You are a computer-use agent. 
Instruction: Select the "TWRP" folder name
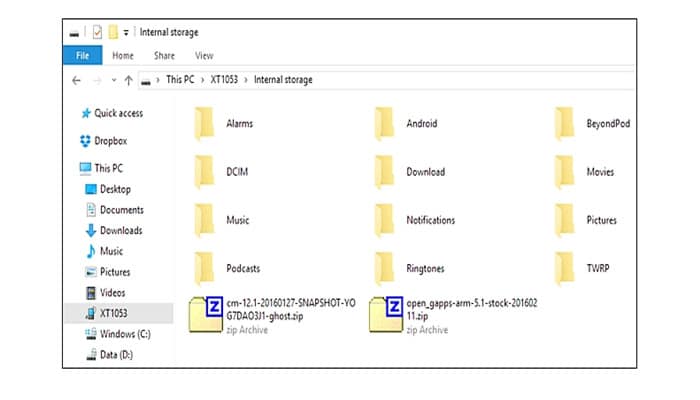tap(598, 268)
